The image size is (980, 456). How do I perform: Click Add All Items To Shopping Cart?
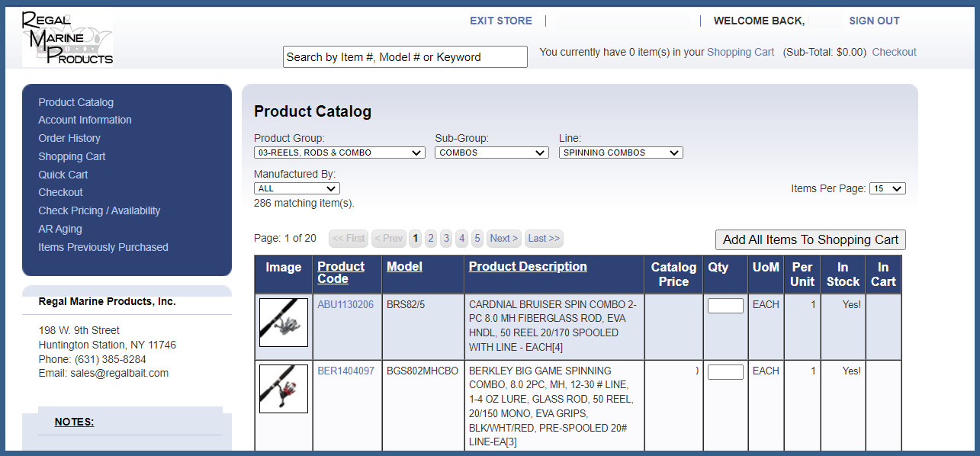811,239
